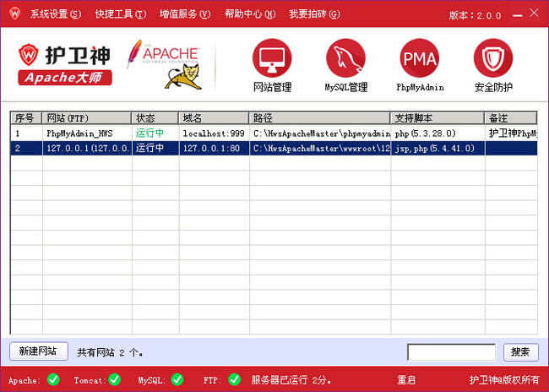Click the 共有网站 2 个 count text
This screenshot has width=549, height=392.
point(110,352)
